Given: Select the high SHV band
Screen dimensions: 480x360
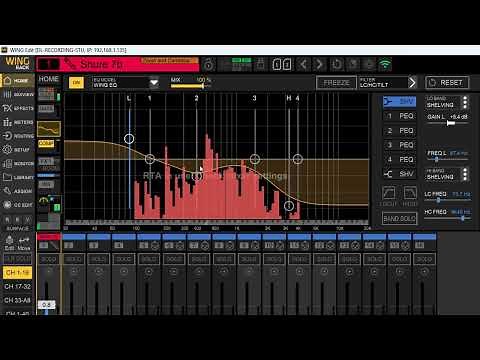Looking at the screenshot, I should click(x=399, y=174).
